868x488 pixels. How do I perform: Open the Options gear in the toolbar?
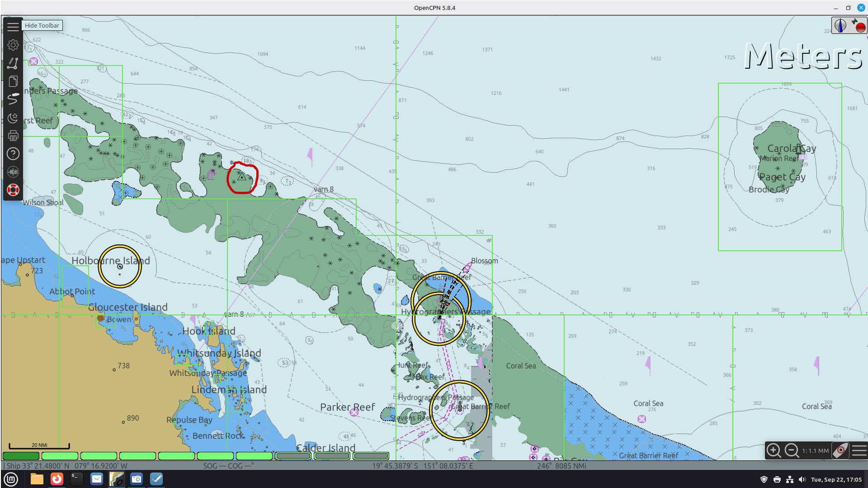coord(13,45)
